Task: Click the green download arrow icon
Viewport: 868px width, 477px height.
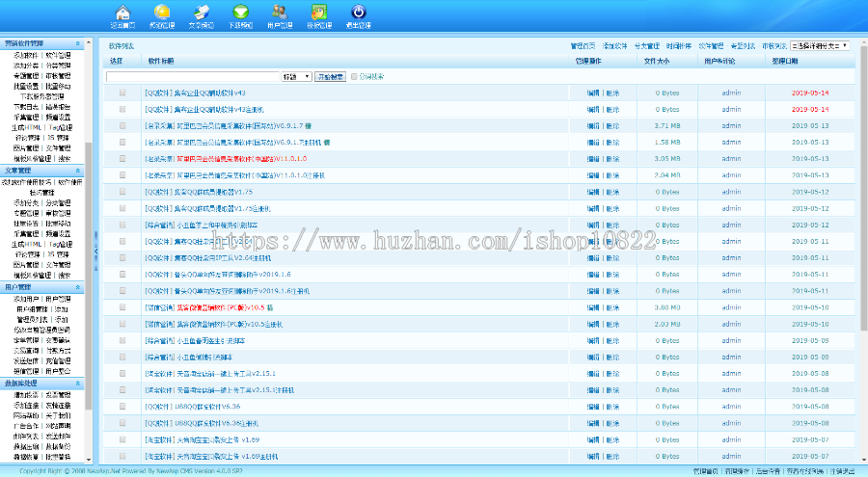Action: tap(240, 13)
